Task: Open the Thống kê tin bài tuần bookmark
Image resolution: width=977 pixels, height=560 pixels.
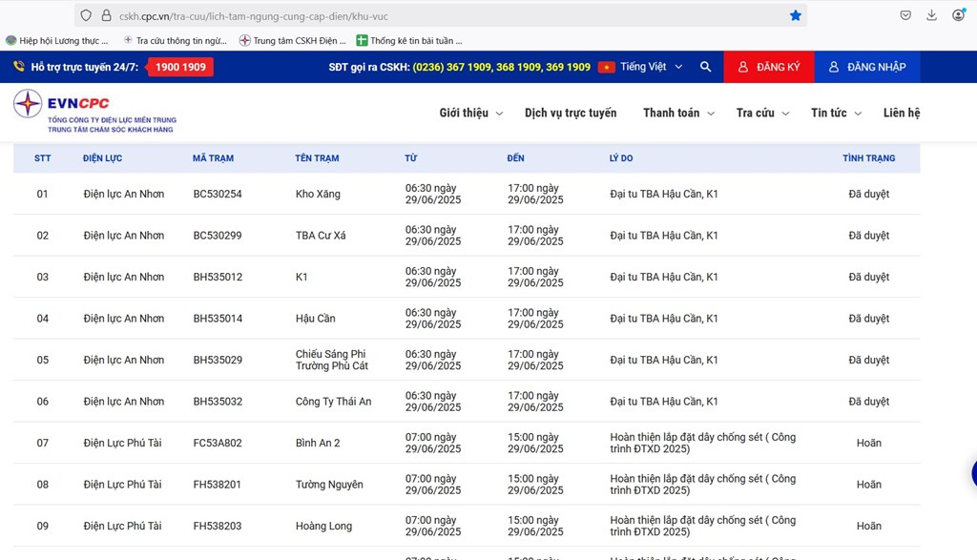Action: point(410,40)
